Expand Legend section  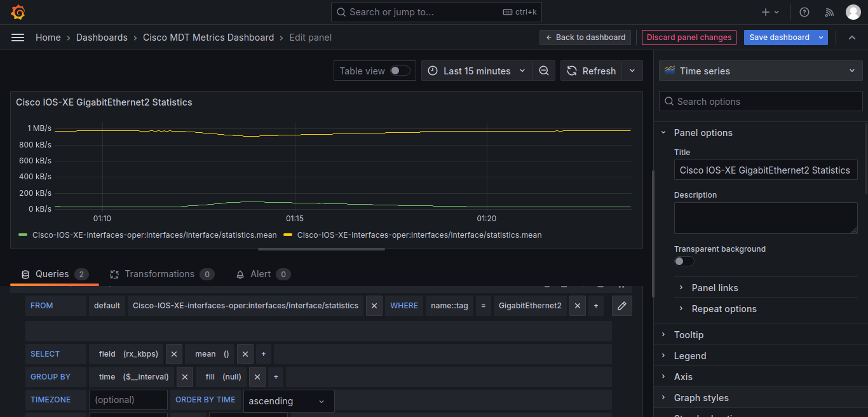[690, 356]
